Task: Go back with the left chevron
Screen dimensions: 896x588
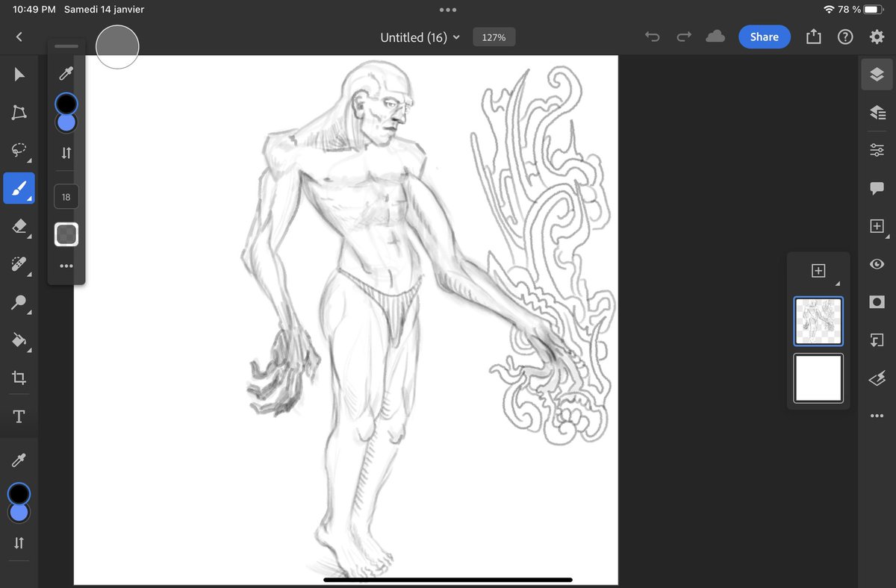Action: tap(19, 37)
